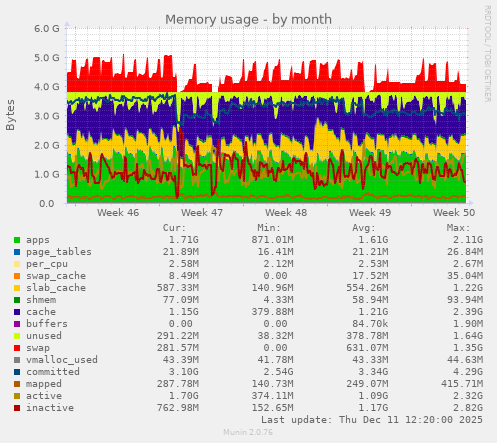Click active minimum value 374.11M
497x443 pixels.
tap(272, 396)
